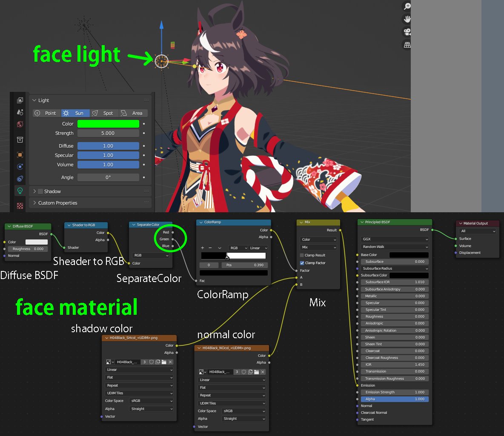Image resolution: width=504 pixels, height=436 pixels.
Task: Browse image datablock icon on SHcol node
Action: click(x=110, y=362)
